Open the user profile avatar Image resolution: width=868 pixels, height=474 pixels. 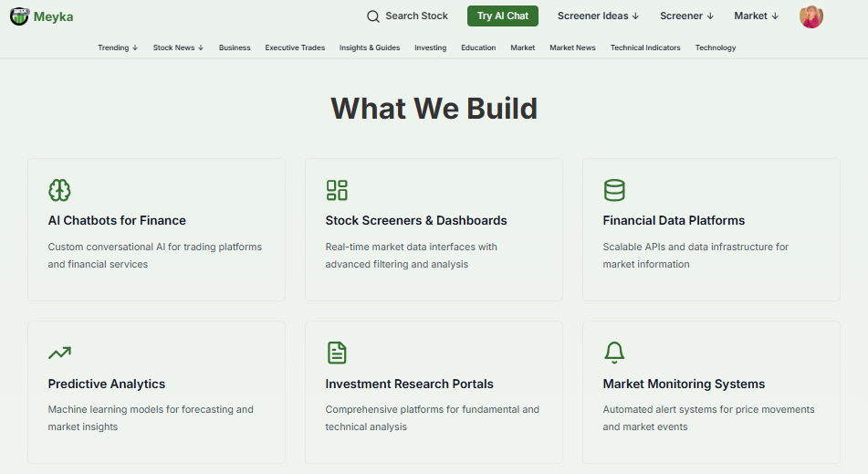[811, 16]
